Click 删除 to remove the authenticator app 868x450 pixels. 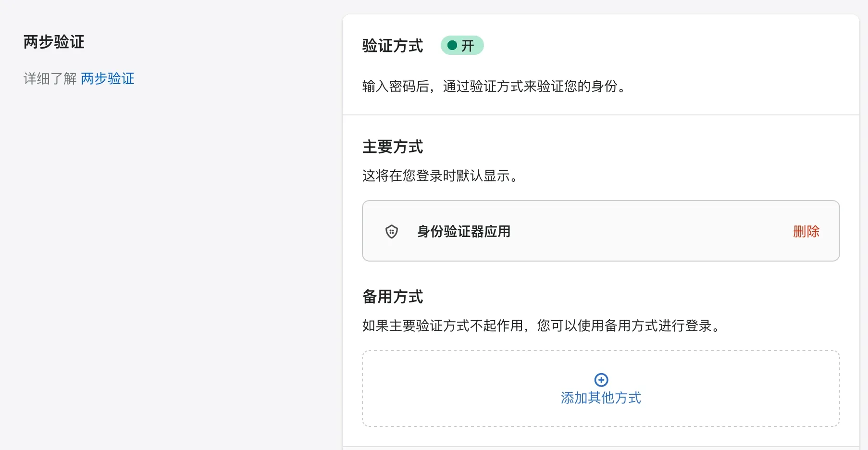(806, 232)
